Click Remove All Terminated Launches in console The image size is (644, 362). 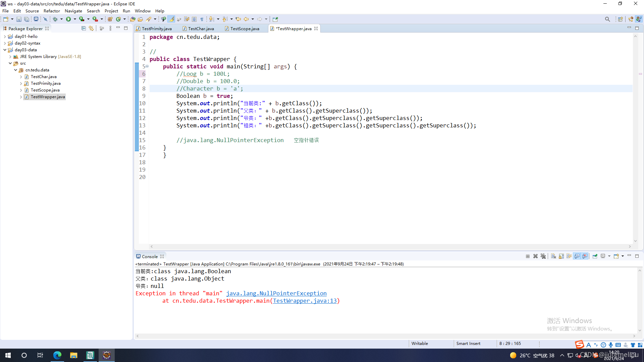click(x=543, y=256)
